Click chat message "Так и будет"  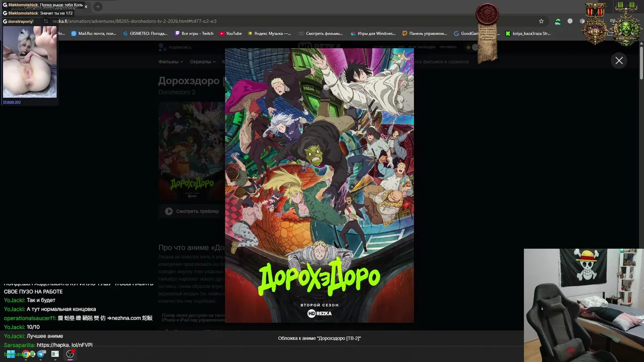click(x=41, y=300)
